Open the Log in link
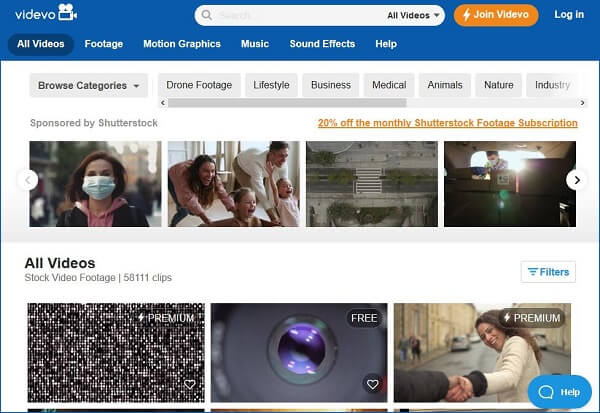This screenshot has height=413, width=600. pos(569,15)
